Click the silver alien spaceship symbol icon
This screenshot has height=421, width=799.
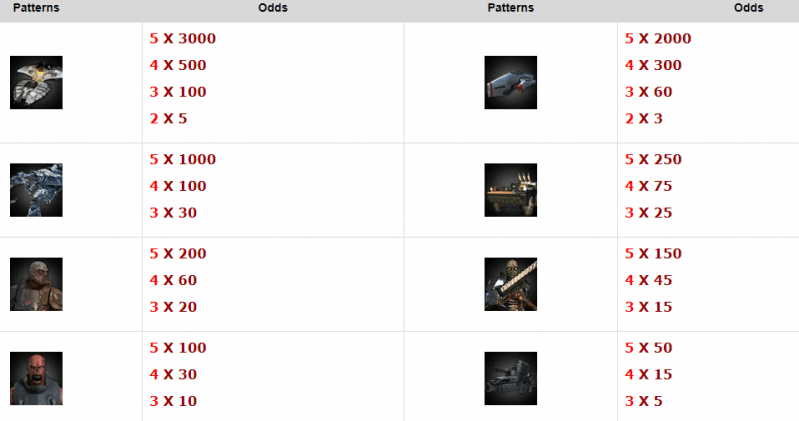pos(36,83)
